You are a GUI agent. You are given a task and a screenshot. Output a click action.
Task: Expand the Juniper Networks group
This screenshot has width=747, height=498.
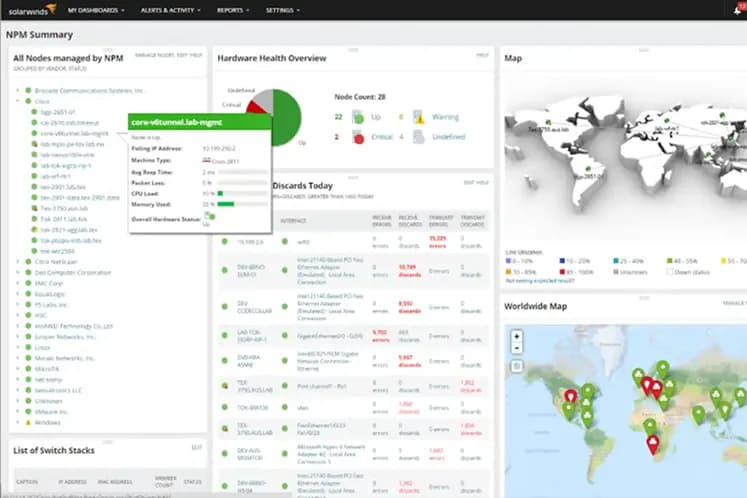point(18,337)
